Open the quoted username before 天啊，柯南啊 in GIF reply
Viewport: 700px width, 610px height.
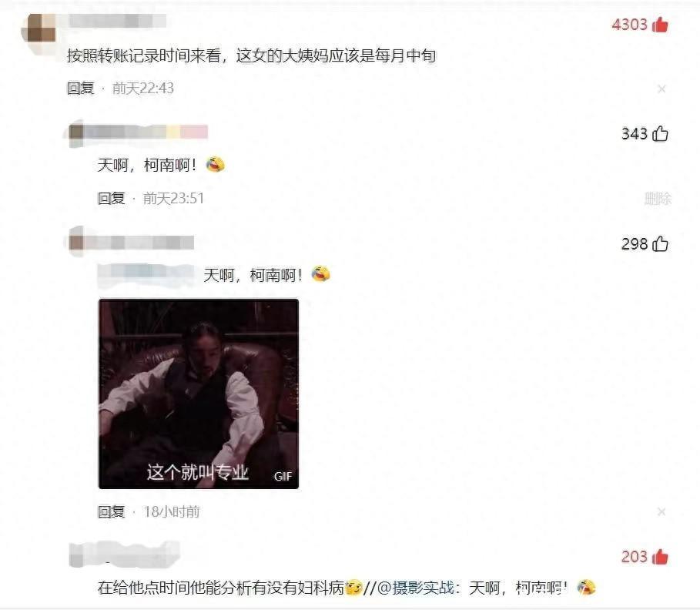[x=146, y=274]
